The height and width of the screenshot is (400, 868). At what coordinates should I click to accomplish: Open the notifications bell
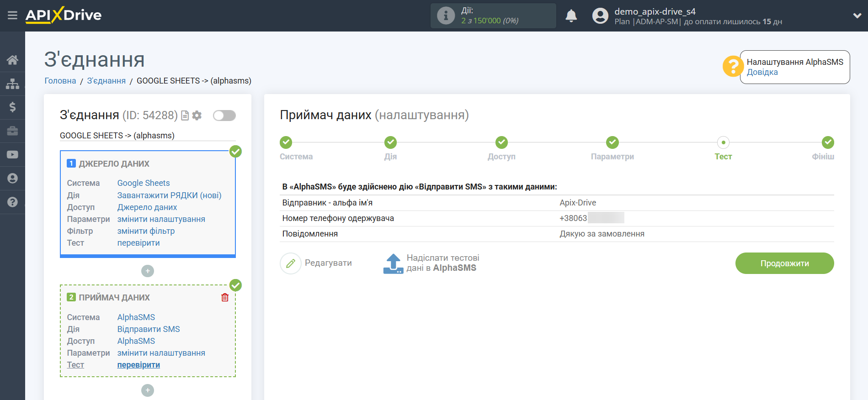click(x=571, y=16)
